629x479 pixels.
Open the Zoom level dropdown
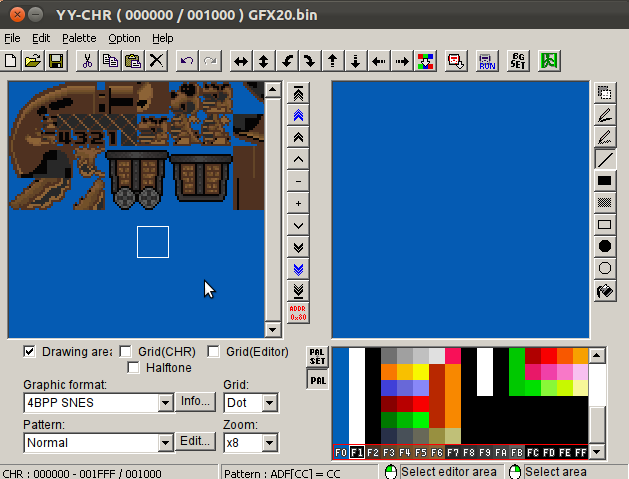tap(270, 442)
